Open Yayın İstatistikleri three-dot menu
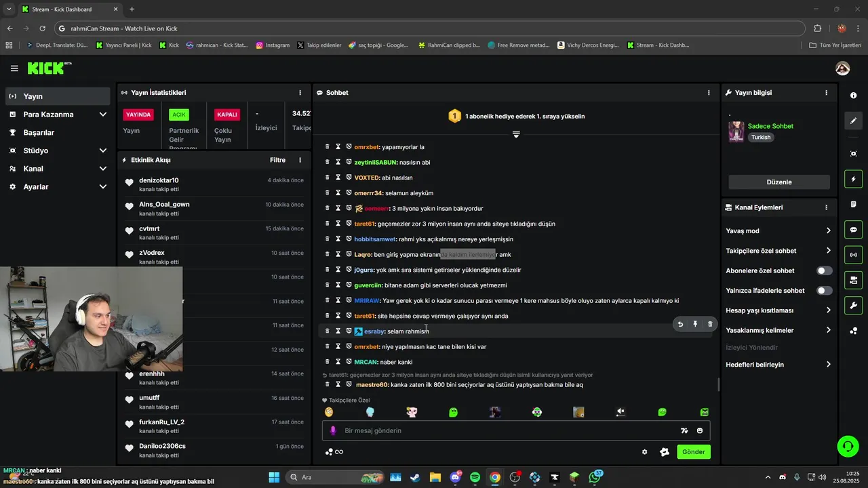 (x=300, y=93)
